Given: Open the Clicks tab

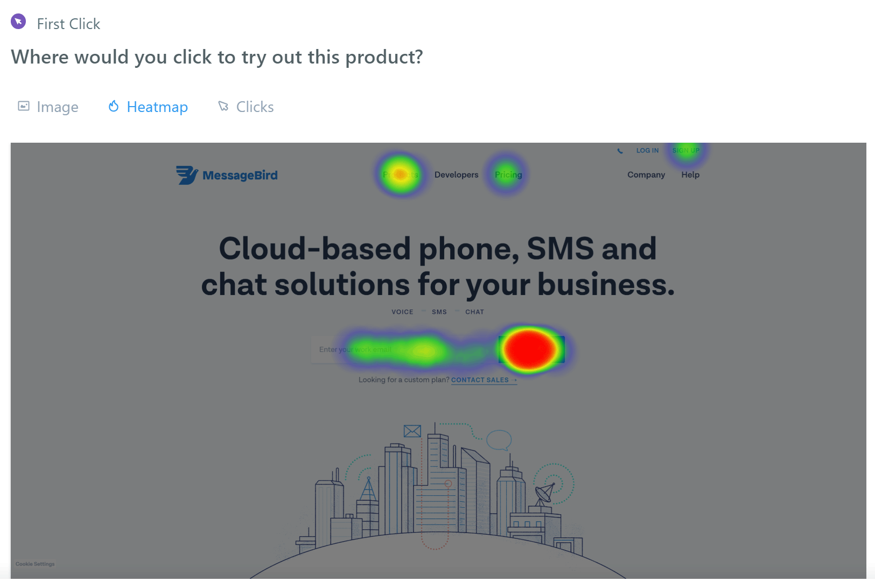Looking at the screenshot, I should 255,107.
